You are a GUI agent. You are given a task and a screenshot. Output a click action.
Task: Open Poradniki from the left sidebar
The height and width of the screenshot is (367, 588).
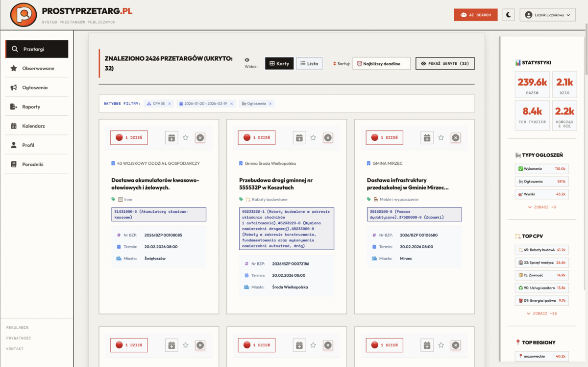[36, 163]
